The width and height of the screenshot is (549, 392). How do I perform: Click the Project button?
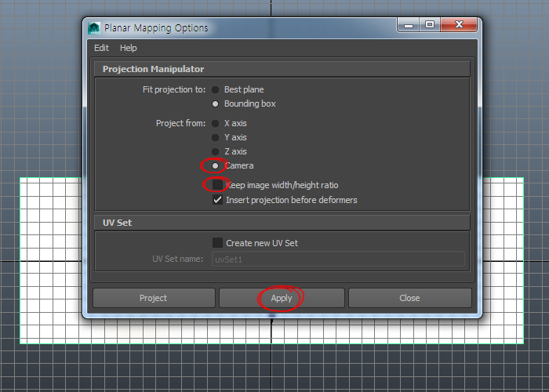154,298
